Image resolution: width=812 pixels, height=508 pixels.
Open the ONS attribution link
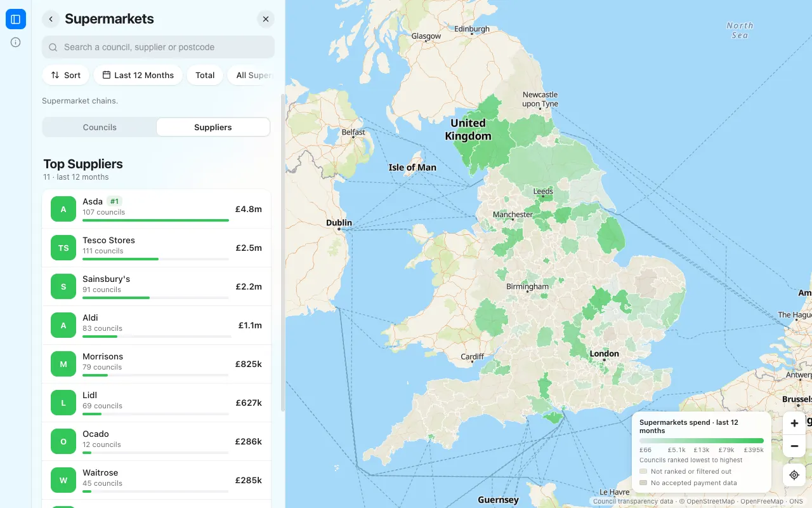pos(796,502)
